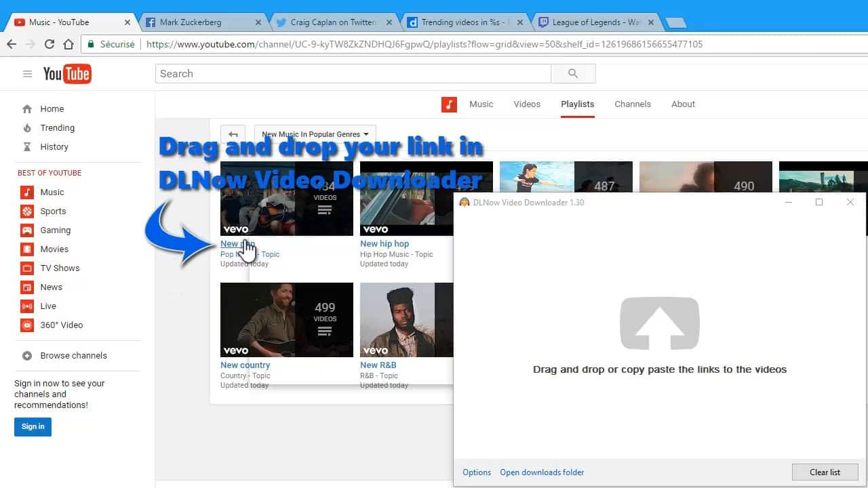868x488 pixels.
Task: Open the New hip hop playlist link
Action: [x=384, y=243]
